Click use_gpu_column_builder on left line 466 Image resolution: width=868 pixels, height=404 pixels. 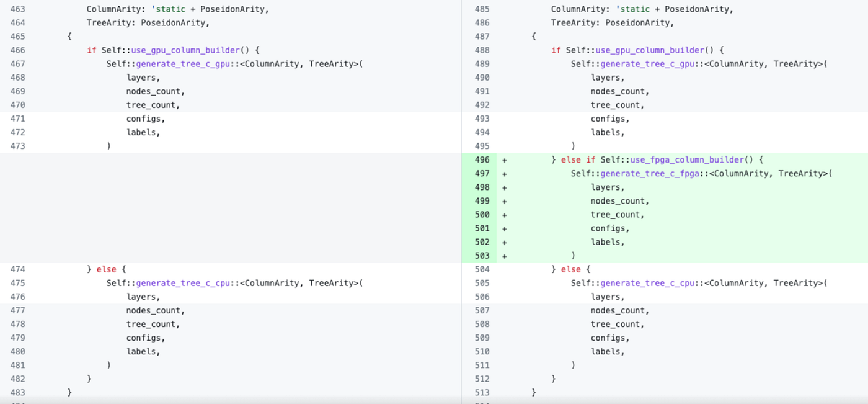(x=187, y=50)
